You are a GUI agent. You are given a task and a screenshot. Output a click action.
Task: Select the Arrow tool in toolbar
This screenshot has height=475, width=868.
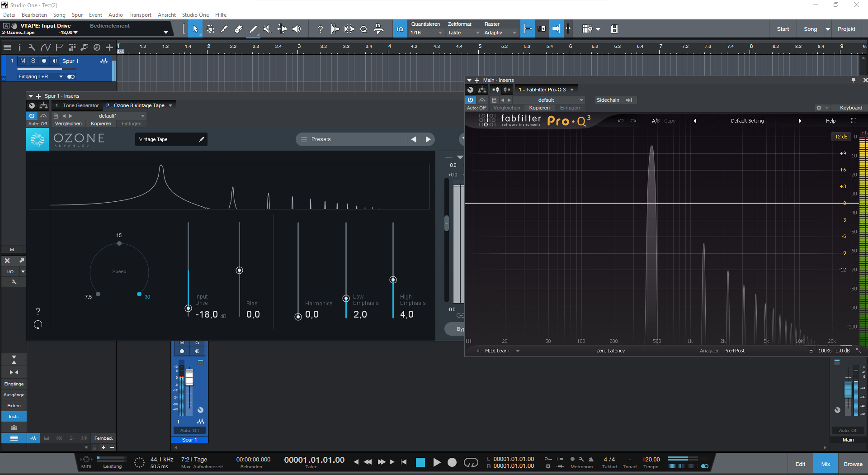tap(195, 29)
